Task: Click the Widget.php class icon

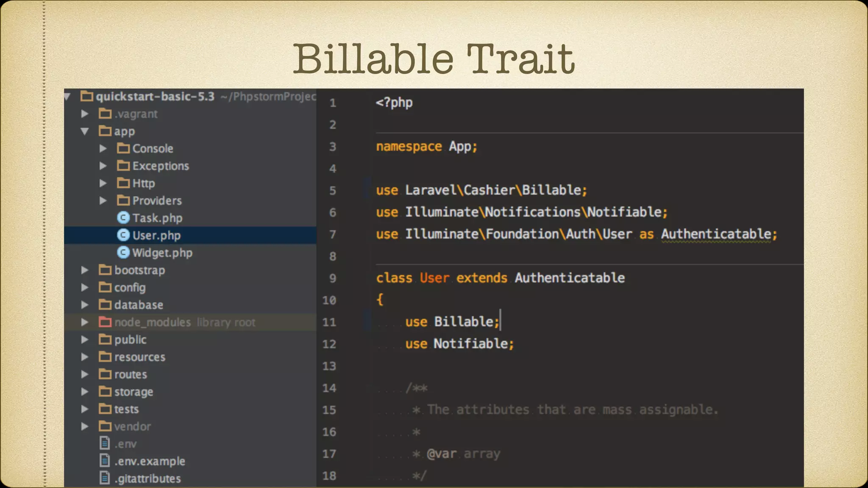Action: tap(123, 252)
